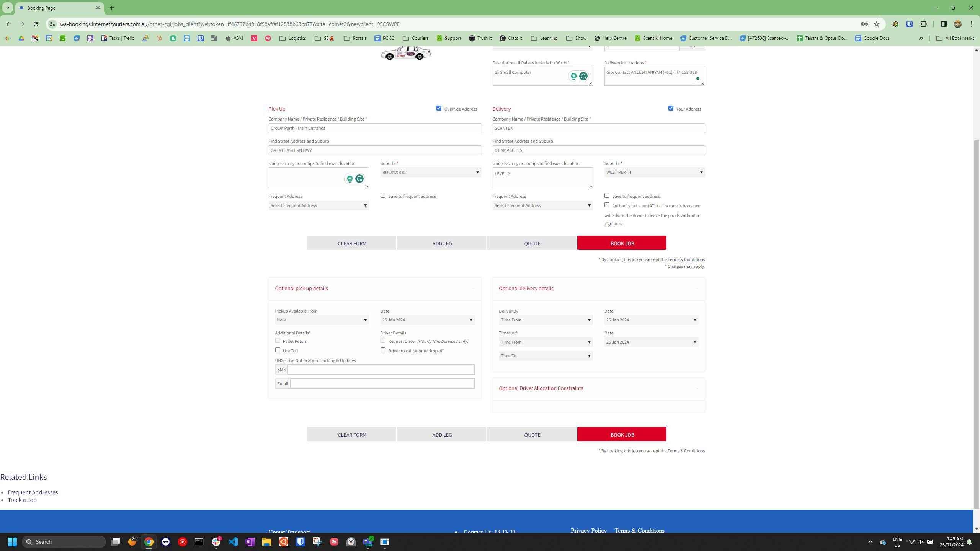Open the browser Extensions puzzle icon

pyautogui.click(x=923, y=24)
